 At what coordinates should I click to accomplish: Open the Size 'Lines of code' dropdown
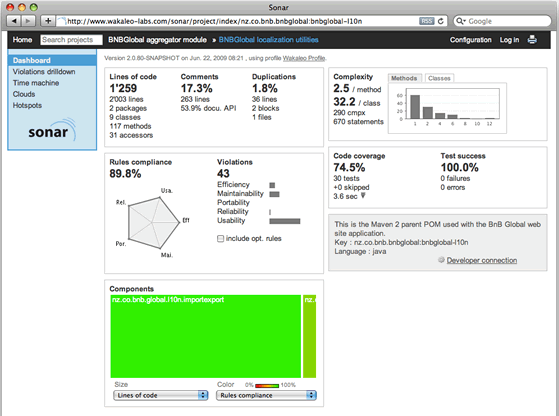click(x=161, y=395)
